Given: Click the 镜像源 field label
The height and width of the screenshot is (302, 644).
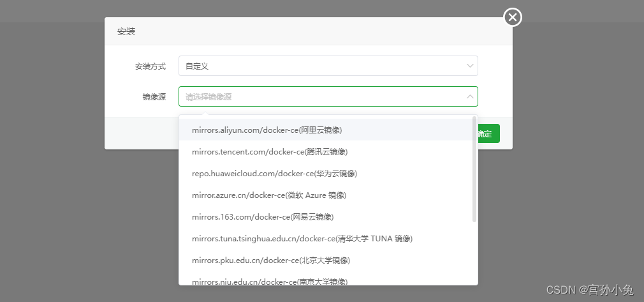Looking at the screenshot, I should pos(154,97).
